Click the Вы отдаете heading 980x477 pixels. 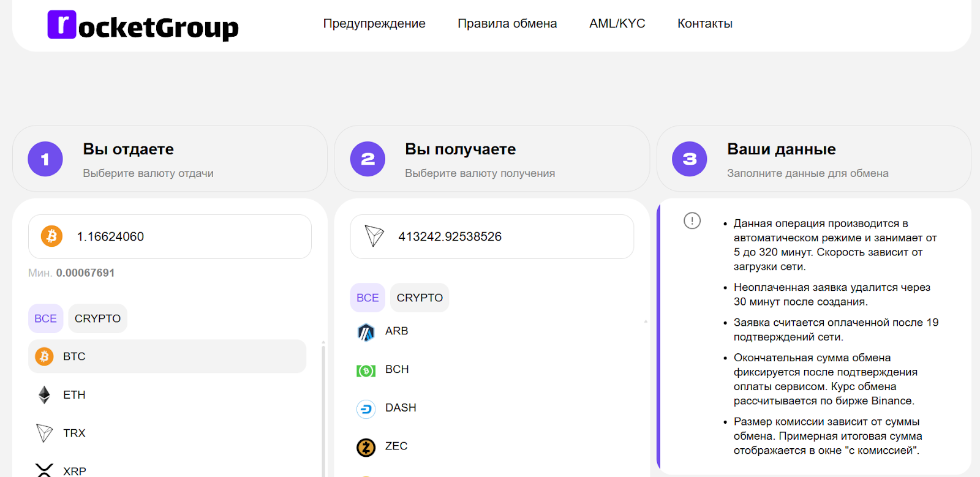tap(129, 149)
